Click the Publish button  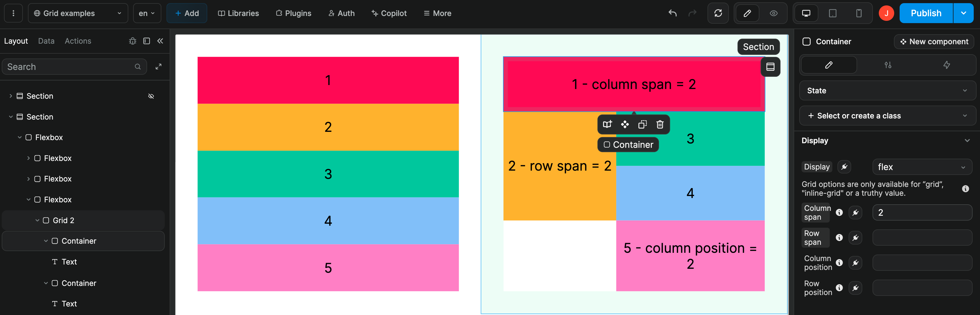pyautogui.click(x=926, y=13)
